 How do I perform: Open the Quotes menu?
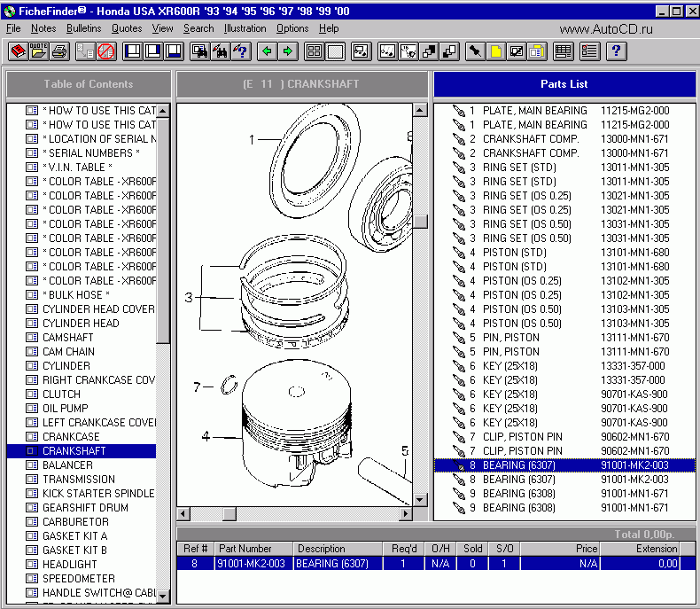[x=127, y=28]
